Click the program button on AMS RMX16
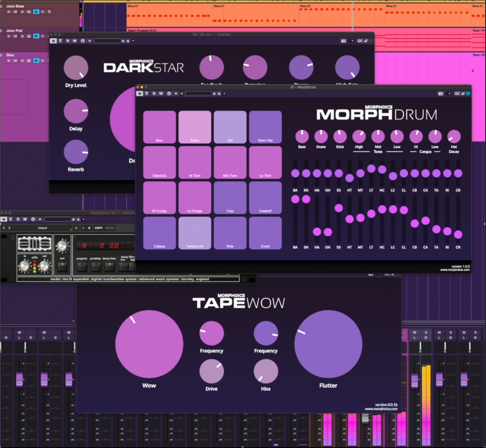 (x=82, y=266)
